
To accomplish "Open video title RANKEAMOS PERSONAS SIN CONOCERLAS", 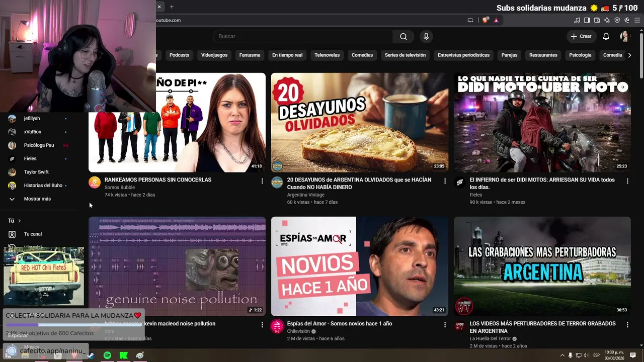I will pos(158,179).
